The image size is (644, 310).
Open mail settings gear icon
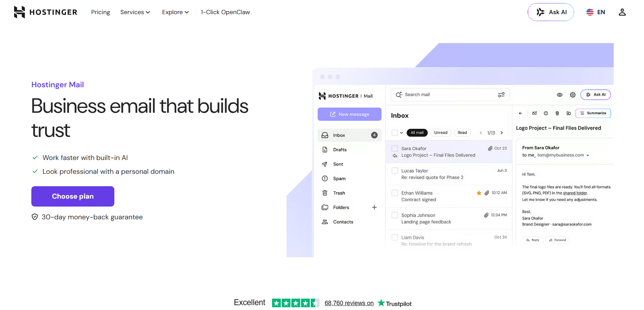pyautogui.click(x=572, y=95)
